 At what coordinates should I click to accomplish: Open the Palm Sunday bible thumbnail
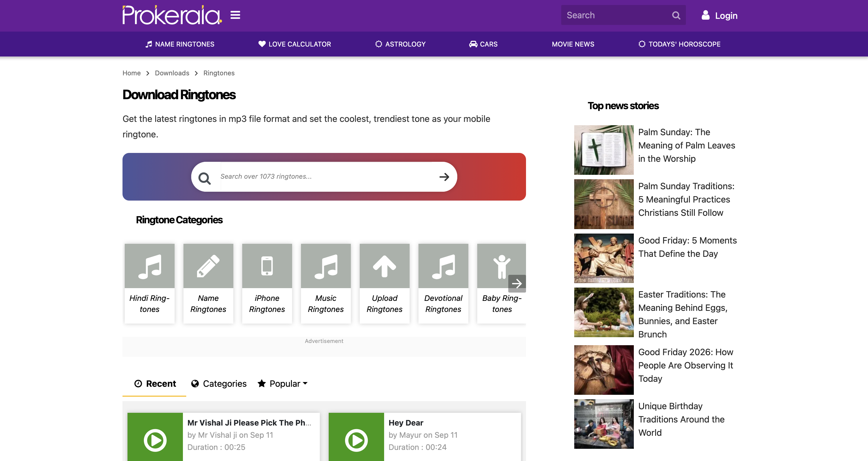point(604,150)
